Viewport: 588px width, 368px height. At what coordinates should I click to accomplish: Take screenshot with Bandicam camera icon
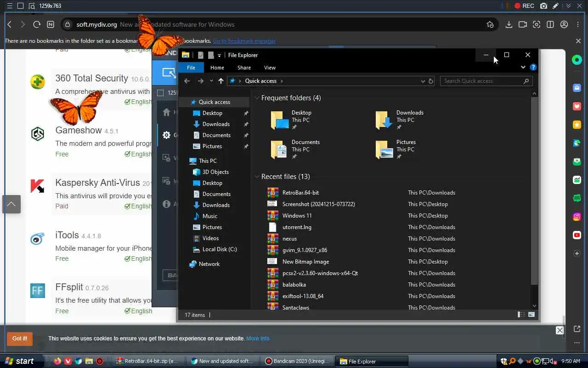[x=544, y=6]
